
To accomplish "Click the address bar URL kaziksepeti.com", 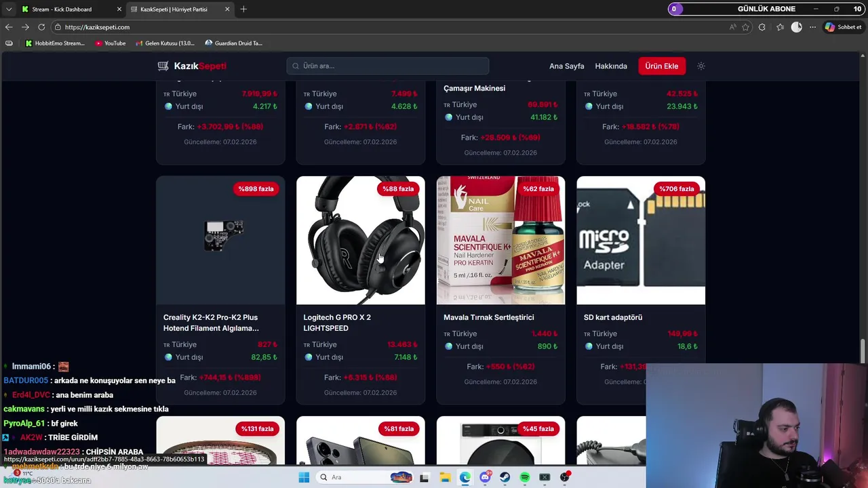I will point(97,27).
